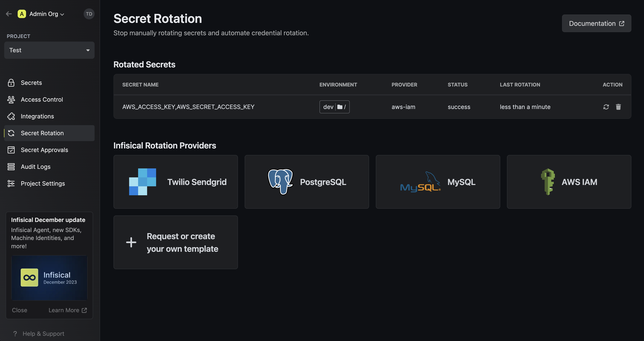Open Help & Support
The width and height of the screenshot is (644, 341).
(x=38, y=334)
